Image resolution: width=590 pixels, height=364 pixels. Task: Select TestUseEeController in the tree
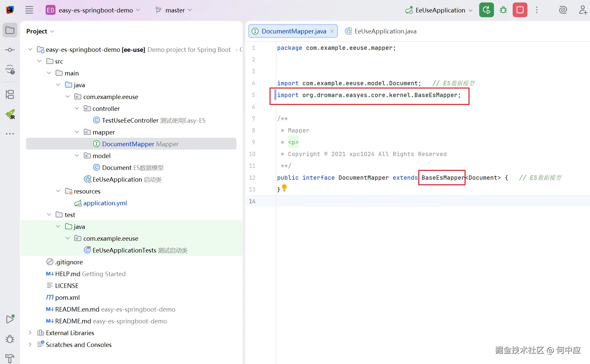[x=130, y=120]
